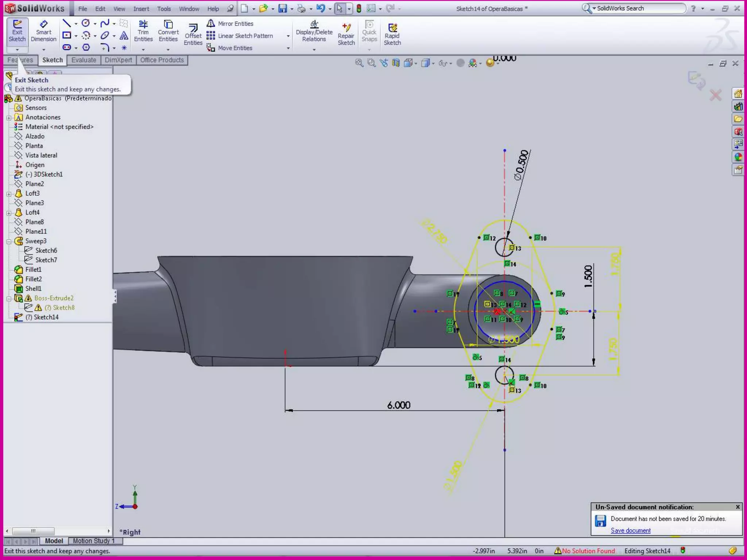Toggle the Quick Snaps button

369,31
